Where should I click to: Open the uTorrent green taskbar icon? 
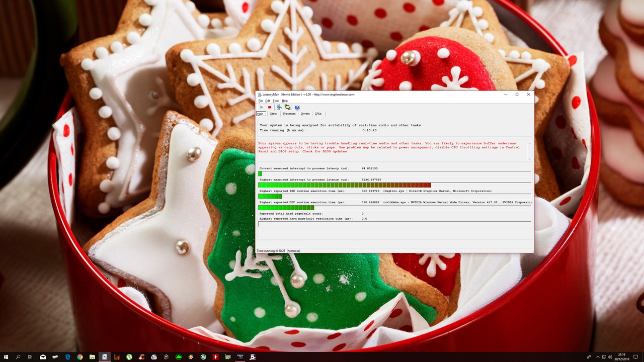coord(129,357)
